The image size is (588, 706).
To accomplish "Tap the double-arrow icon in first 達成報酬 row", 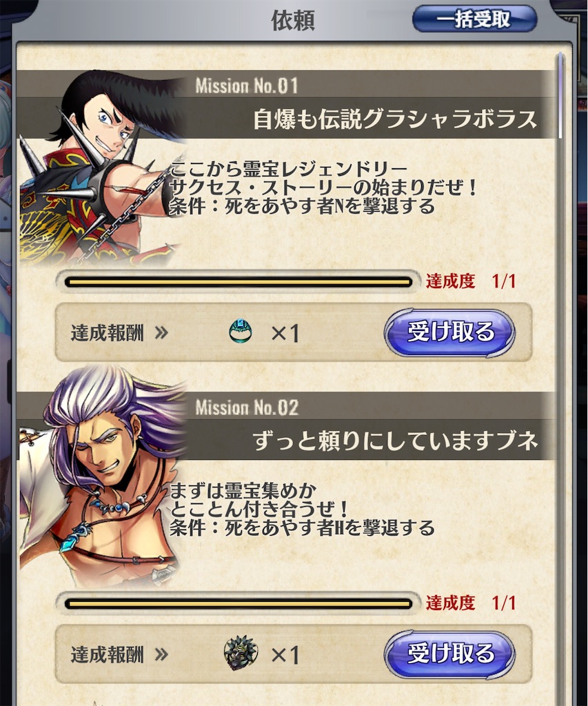I will (x=161, y=333).
